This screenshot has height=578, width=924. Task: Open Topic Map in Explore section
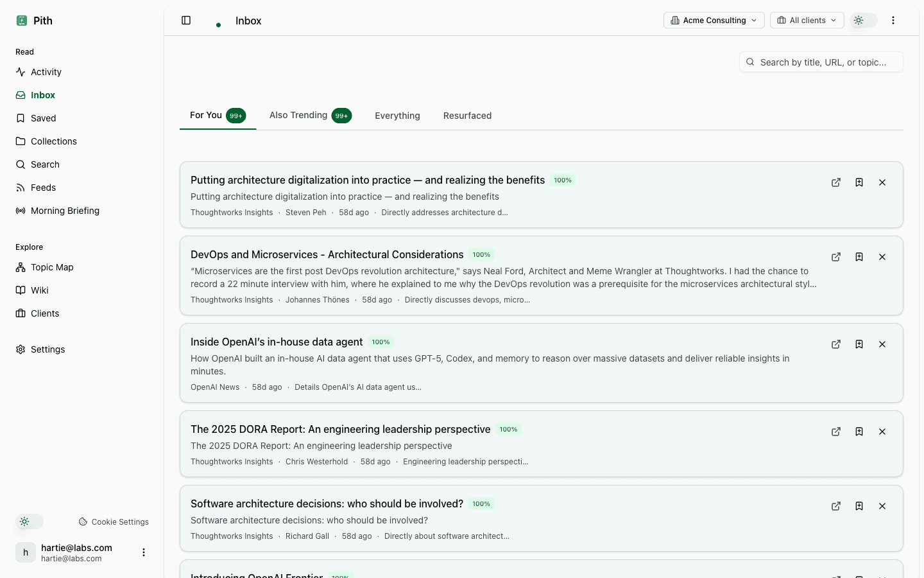(x=82, y=267)
